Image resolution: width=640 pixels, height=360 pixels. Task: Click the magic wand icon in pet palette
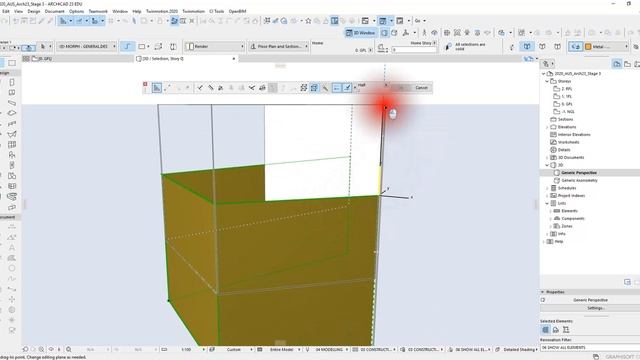[325, 88]
